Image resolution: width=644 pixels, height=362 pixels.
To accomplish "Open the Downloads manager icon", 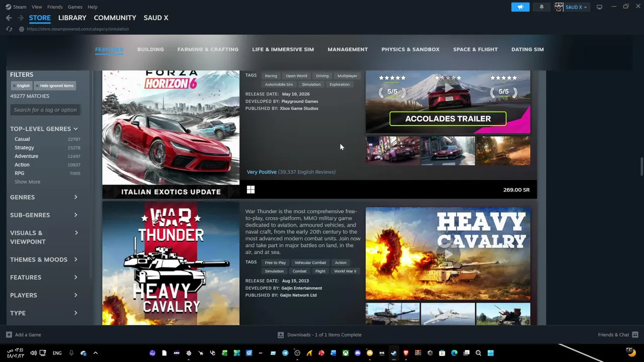I will pos(281,335).
